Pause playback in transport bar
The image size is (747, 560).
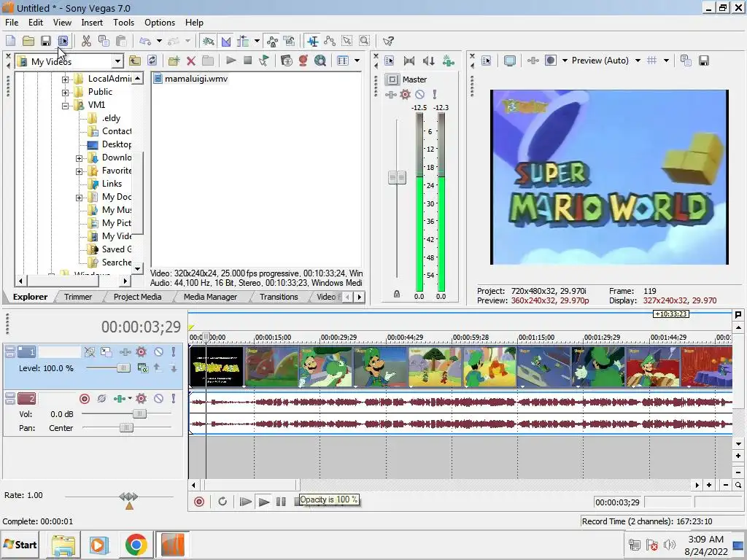(281, 502)
